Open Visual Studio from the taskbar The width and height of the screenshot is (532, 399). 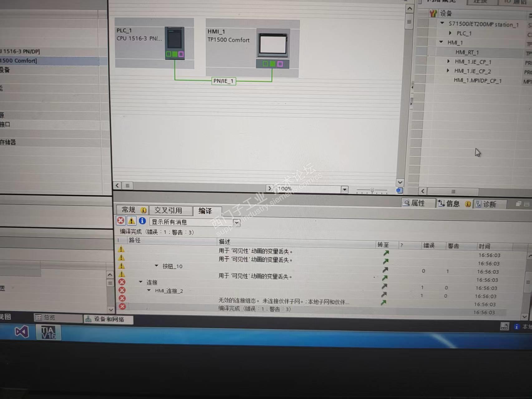[22, 332]
